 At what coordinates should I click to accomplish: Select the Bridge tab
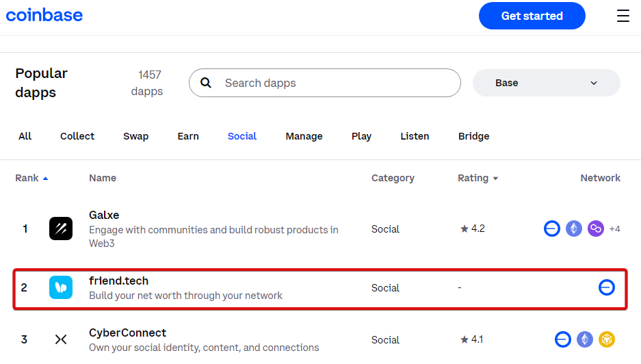point(474,136)
